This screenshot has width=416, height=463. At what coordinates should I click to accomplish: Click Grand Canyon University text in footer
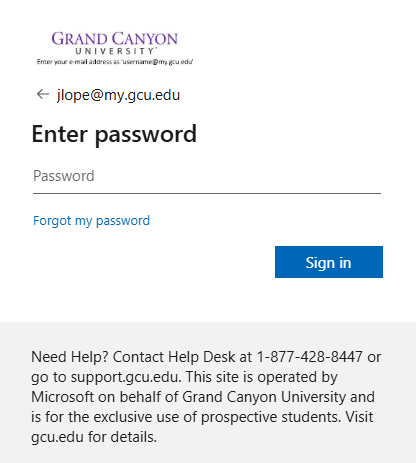(x=264, y=397)
